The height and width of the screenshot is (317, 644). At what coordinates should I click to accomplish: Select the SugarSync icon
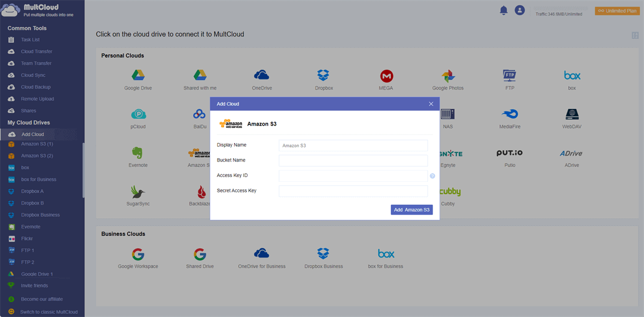point(138,191)
